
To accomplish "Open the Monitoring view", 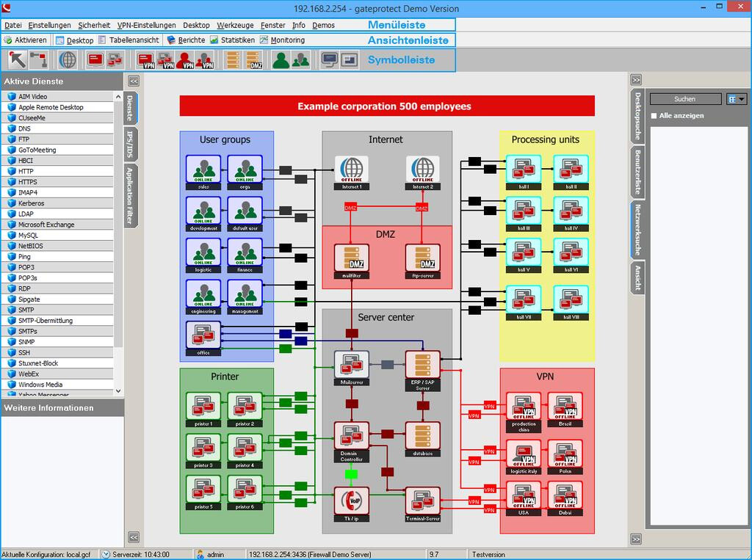I will click(x=283, y=40).
